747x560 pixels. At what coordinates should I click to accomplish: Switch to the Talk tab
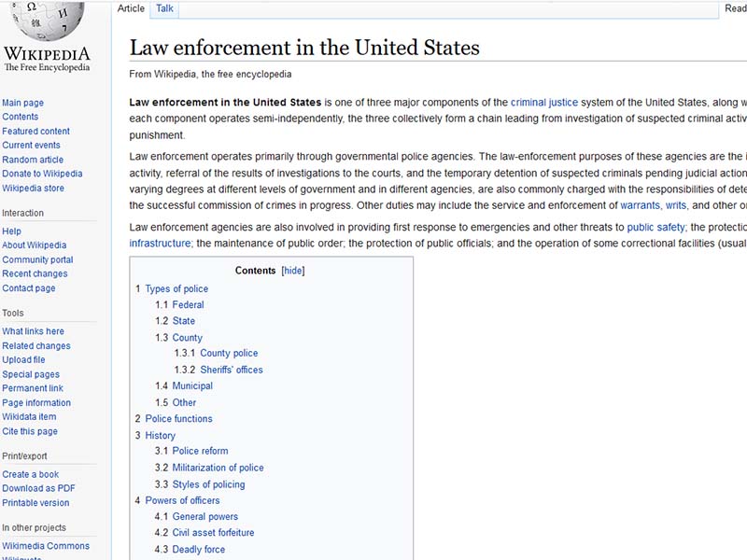click(164, 8)
